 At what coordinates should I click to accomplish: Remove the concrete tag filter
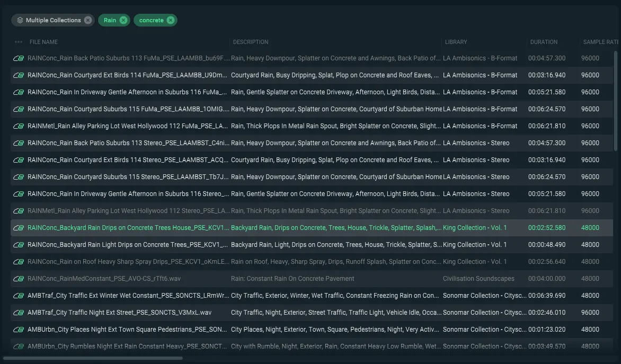170,20
